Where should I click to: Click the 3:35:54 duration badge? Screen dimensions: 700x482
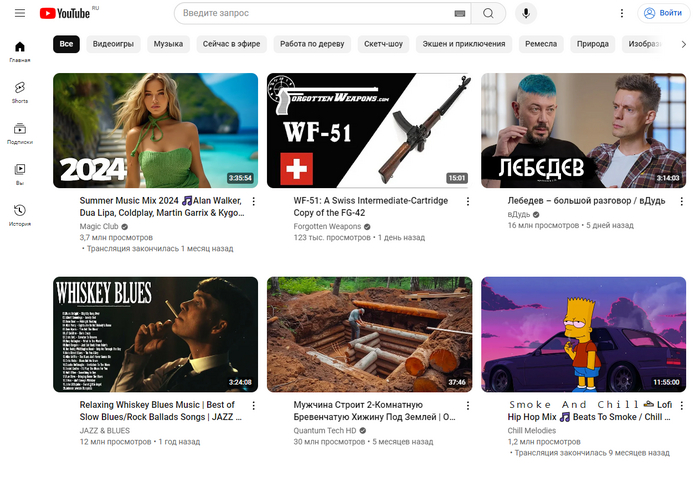click(240, 178)
